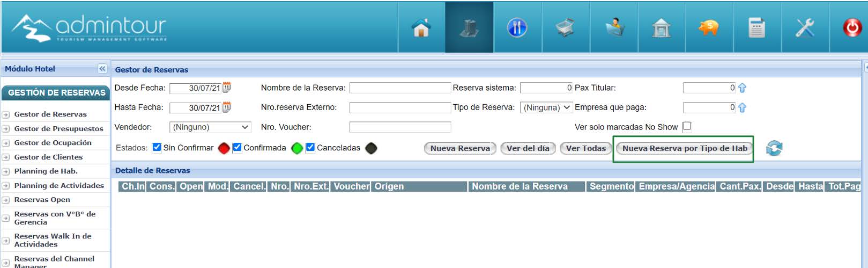This screenshot has height=268, width=868.
Task: Click the GESTIÓN DE RESERVAS section header
Action: (x=56, y=92)
